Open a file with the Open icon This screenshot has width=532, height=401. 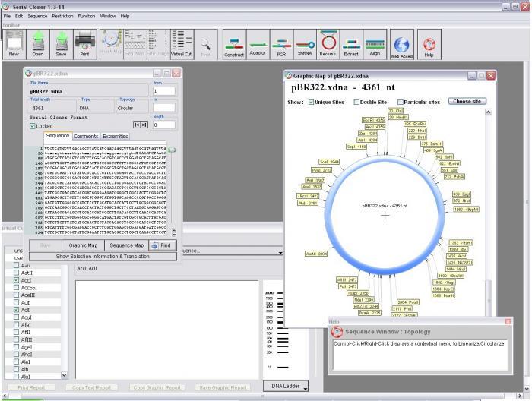click(38, 44)
